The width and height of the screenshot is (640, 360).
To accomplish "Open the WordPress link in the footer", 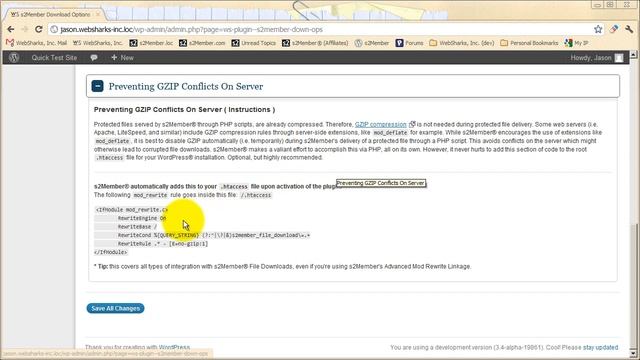I will (174, 347).
